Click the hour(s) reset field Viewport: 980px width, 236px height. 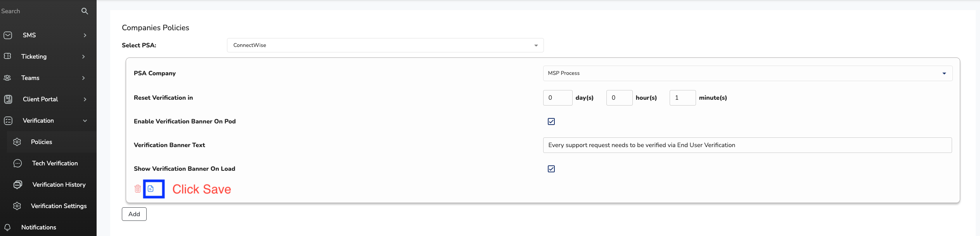[x=619, y=98]
